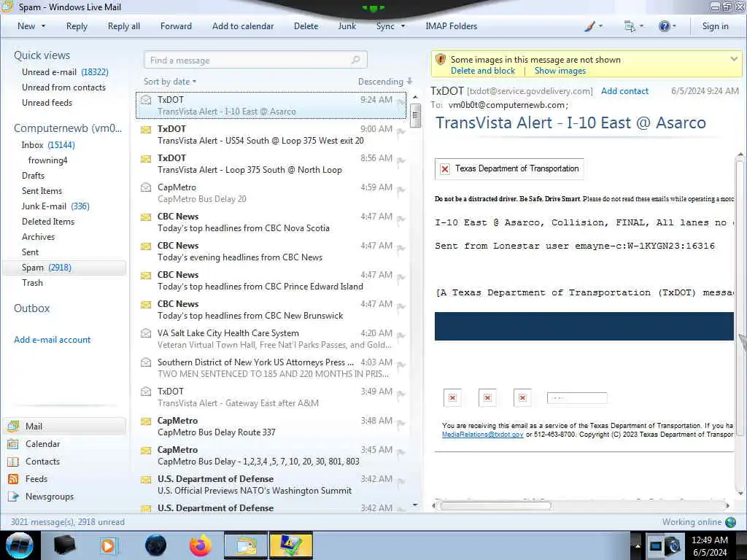Select the Outbox
This screenshot has height=560, width=747.
click(32, 308)
